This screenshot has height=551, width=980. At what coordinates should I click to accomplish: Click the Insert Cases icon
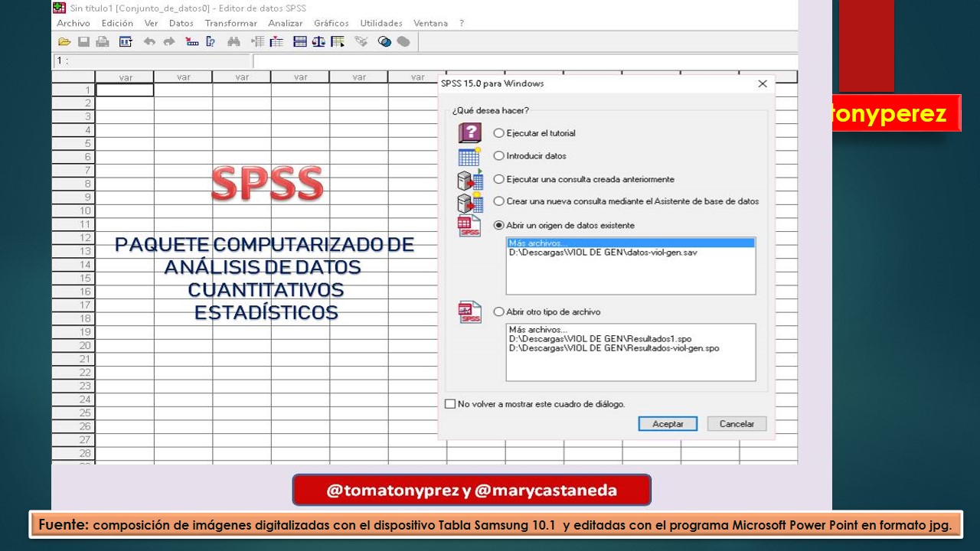point(257,42)
